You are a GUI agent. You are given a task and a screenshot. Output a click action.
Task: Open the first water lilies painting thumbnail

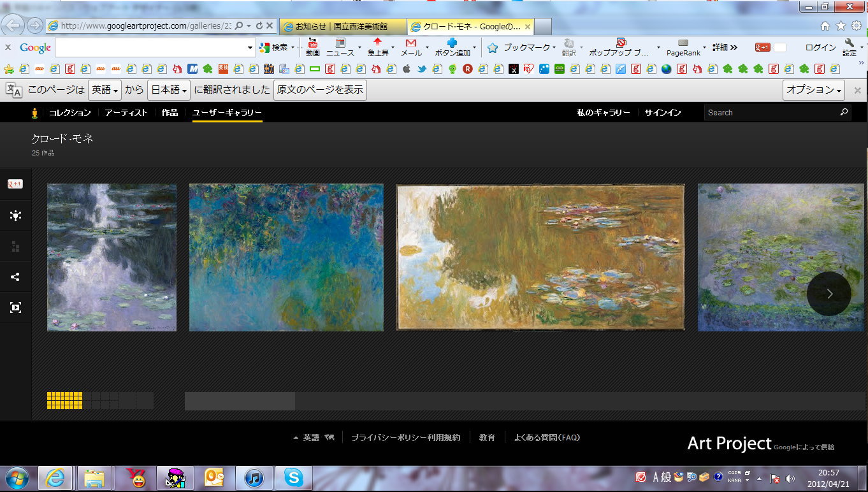(x=112, y=257)
